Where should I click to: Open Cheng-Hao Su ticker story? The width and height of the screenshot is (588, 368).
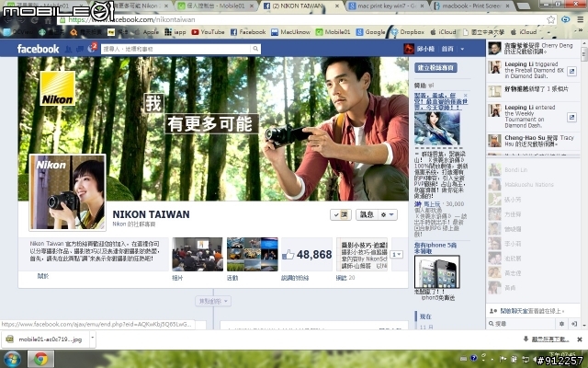pyautogui.click(x=533, y=141)
